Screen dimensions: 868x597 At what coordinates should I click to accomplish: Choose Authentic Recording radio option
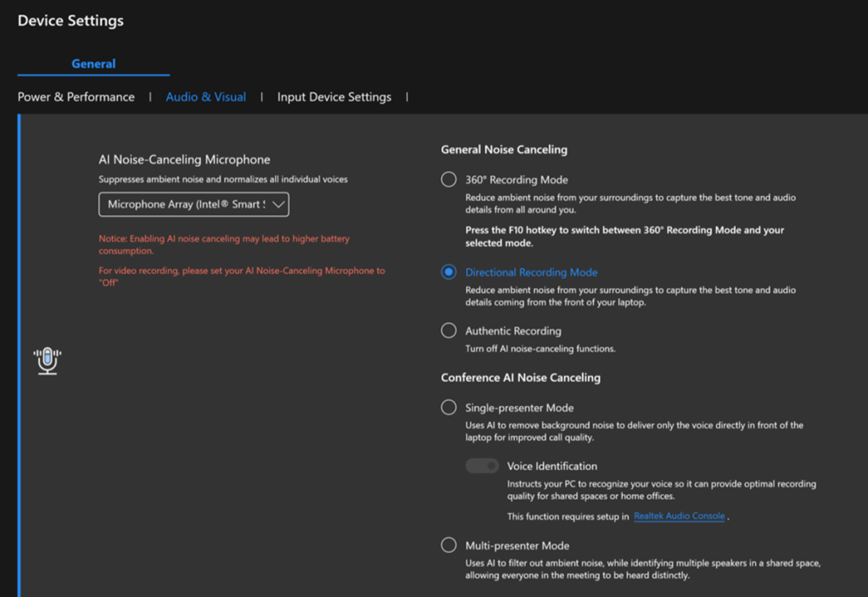tap(449, 331)
